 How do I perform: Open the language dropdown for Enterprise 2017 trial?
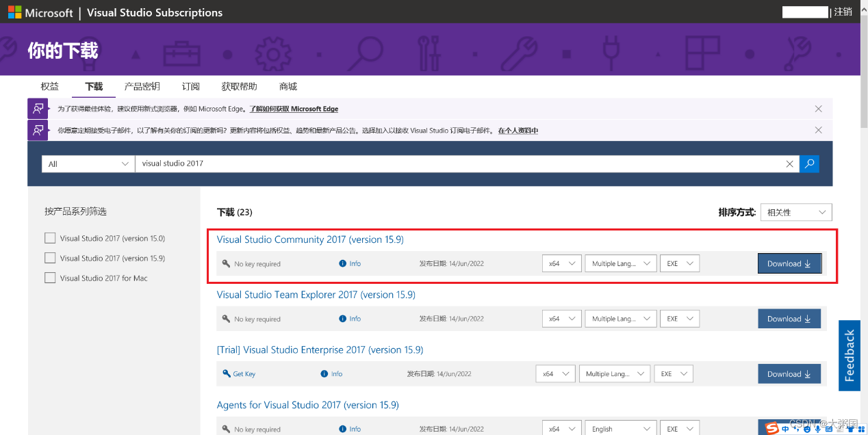pyautogui.click(x=615, y=374)
